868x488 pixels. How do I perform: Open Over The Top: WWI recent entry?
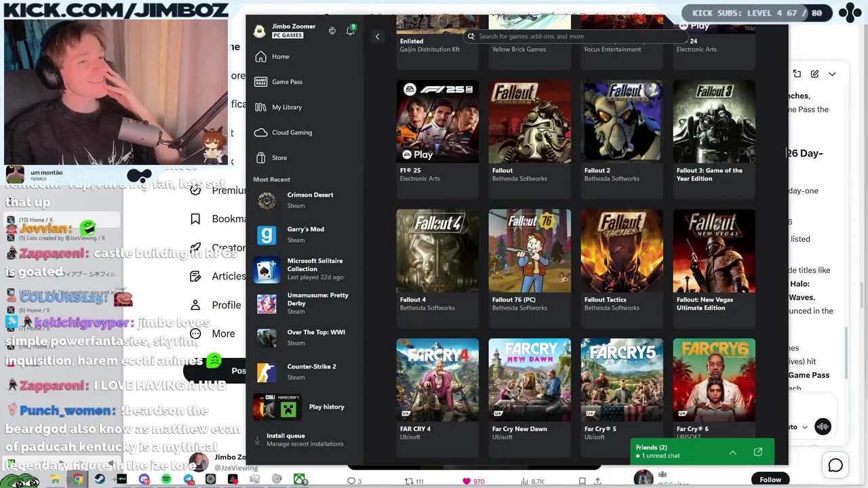[305, 338]
